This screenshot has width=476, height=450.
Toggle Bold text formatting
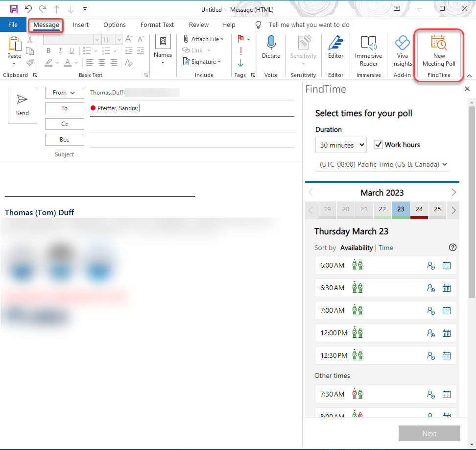point(48,51)
